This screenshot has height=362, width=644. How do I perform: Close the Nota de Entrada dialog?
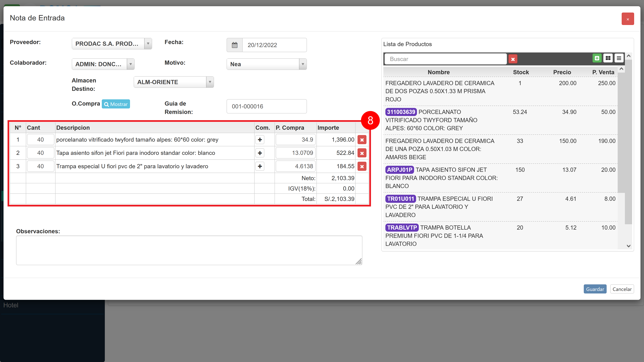628,19
